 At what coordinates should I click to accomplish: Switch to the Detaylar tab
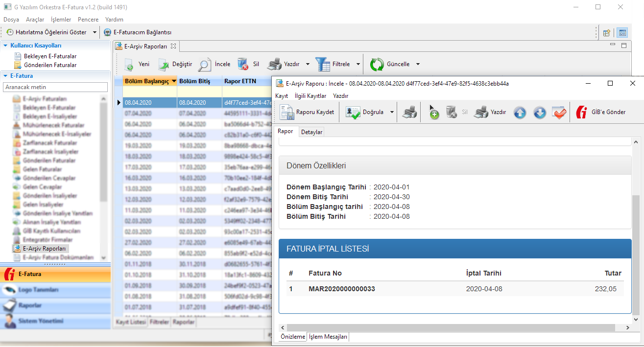click(311, 132)
